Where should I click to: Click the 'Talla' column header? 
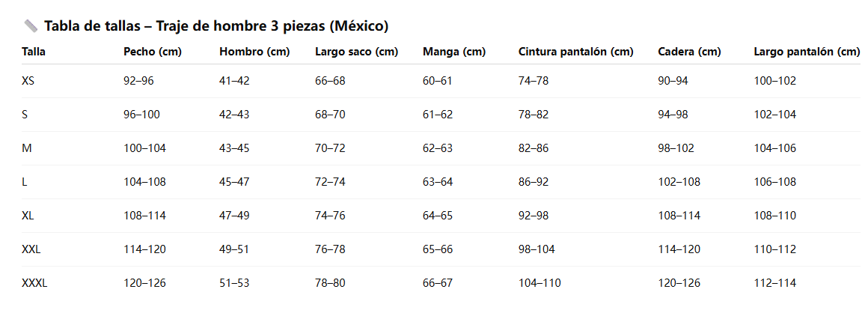pos(34,52)
